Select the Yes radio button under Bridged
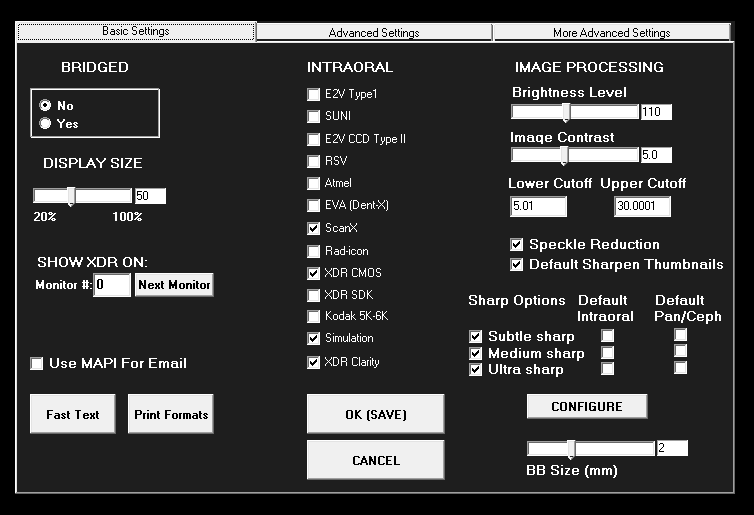Viewport: 754px width, 515px height. click(45, 123)
